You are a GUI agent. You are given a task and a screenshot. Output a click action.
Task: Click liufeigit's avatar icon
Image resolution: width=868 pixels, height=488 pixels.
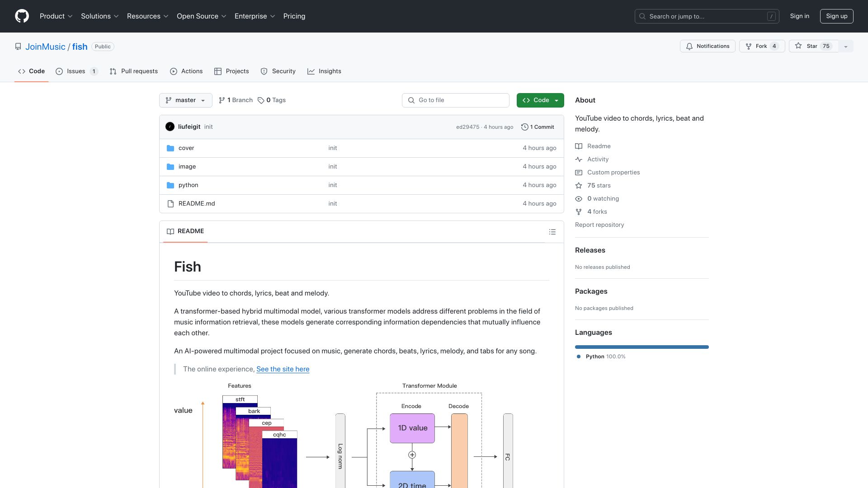(x=170, y=127)
